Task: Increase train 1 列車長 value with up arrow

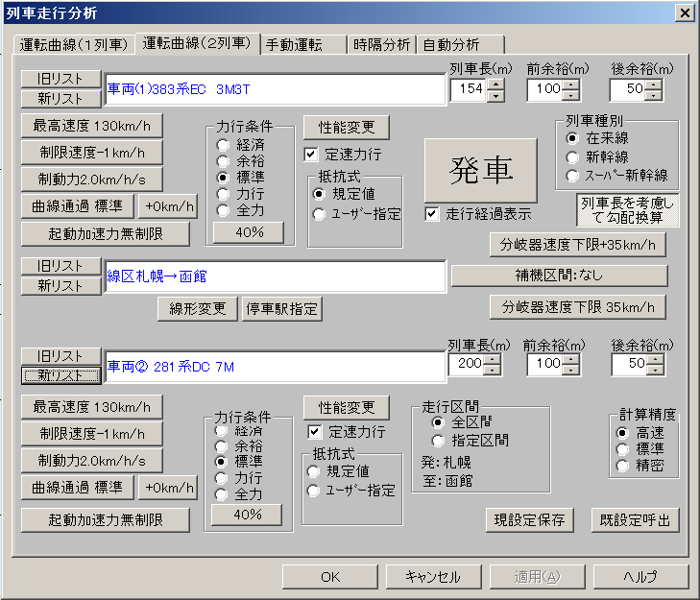Action: (x=495, y=84)
